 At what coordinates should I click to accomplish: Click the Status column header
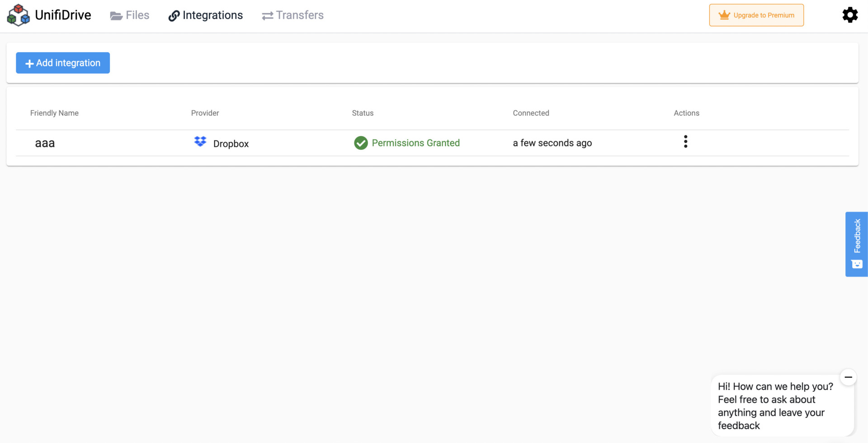coord(363,113)
